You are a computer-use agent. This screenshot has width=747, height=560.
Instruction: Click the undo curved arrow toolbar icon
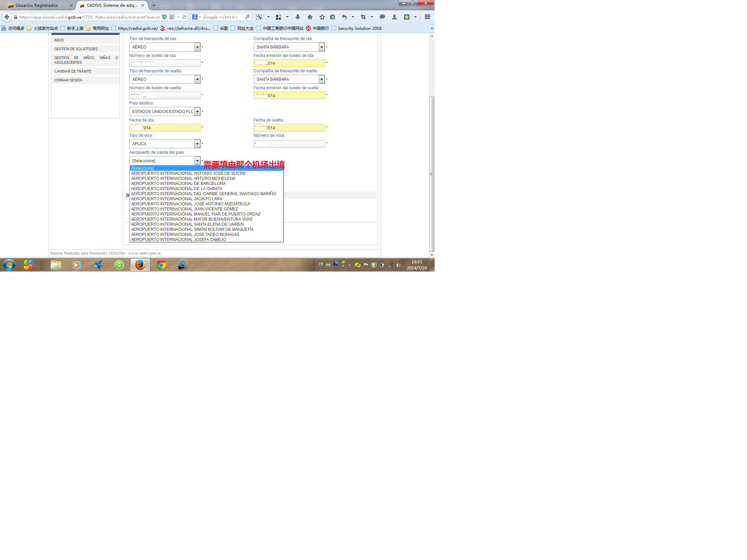(x=344, y=17)
